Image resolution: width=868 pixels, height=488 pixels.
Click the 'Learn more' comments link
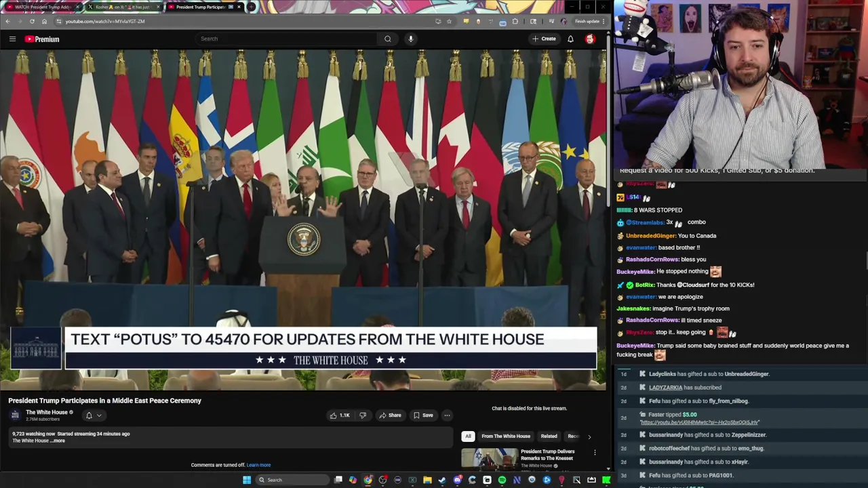(x=258, y=465)
